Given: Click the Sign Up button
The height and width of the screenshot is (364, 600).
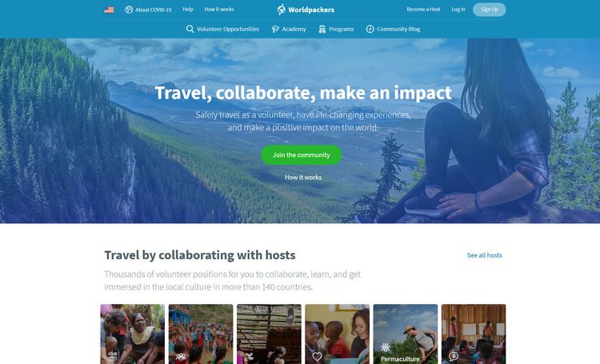Looking at the screenshot, I should [x=490, y=10].
